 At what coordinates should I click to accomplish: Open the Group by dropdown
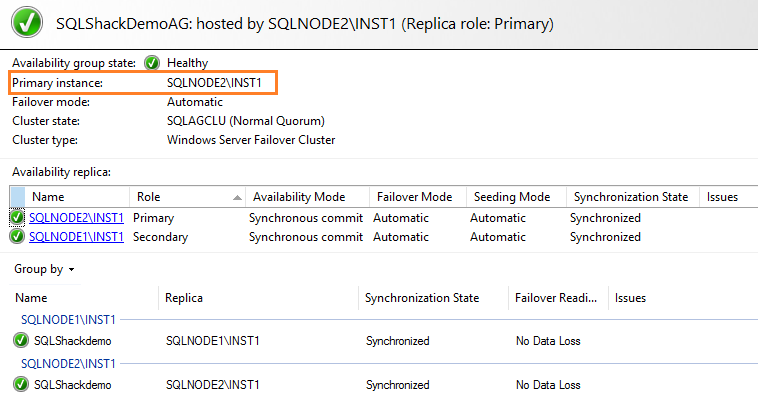click(x=45, y=269)
